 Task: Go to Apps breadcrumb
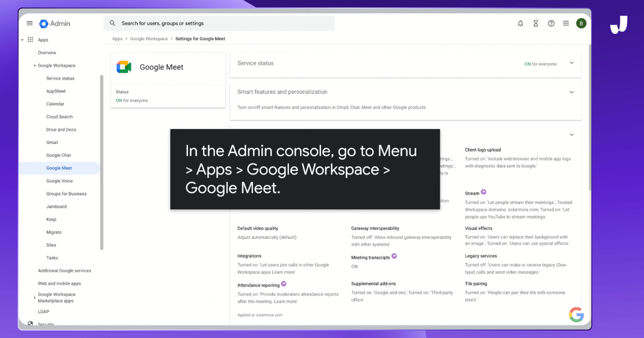[x=118, y=39]
